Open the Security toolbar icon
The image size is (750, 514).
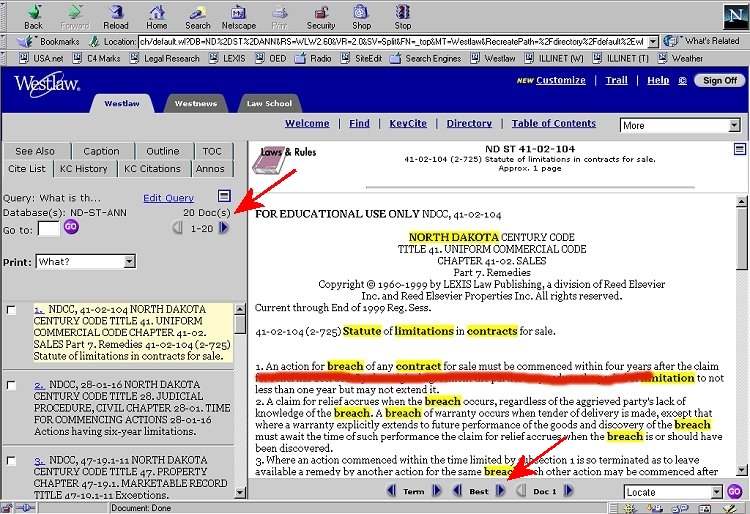pos(320,17)
